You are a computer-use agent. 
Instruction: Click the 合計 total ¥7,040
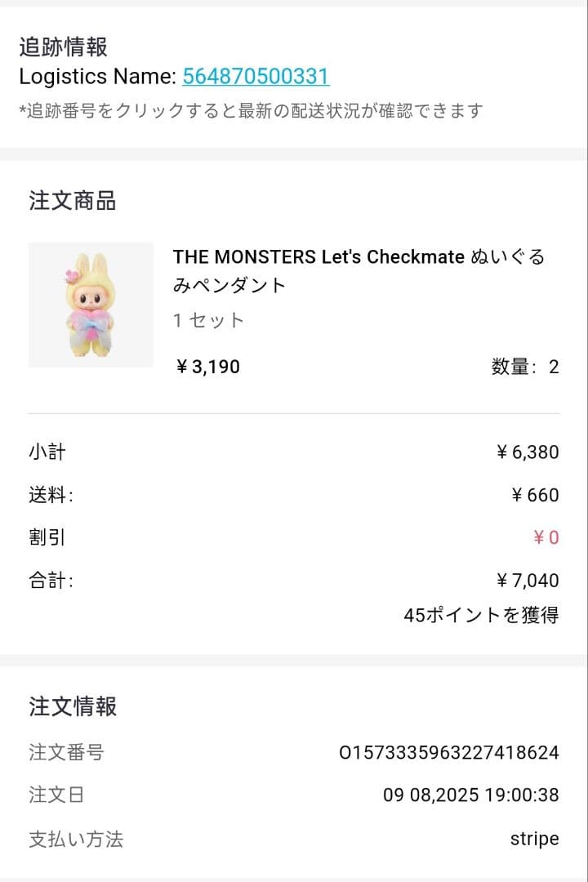click(528, 581)
